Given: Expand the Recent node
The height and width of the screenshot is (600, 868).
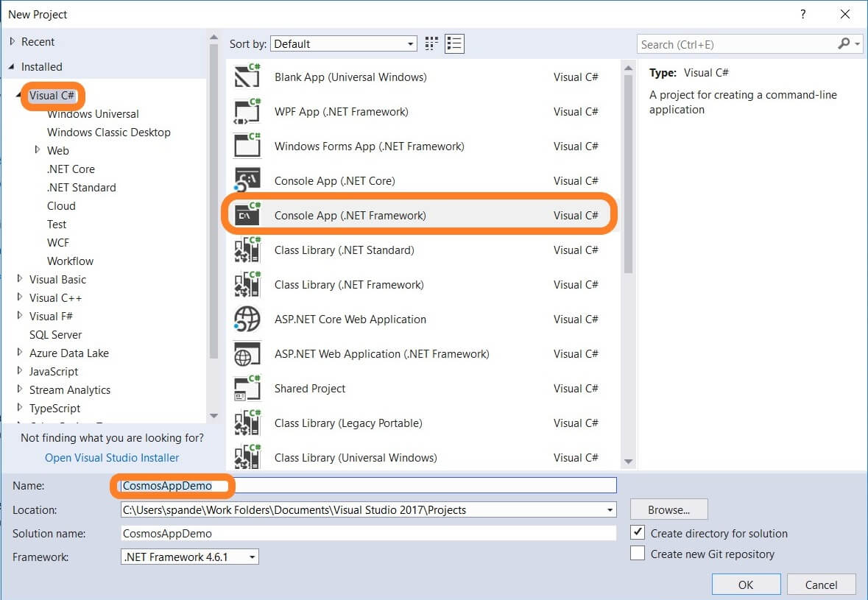Looking at the screenshot, I should pyautogui.click(x=13, y=41).
